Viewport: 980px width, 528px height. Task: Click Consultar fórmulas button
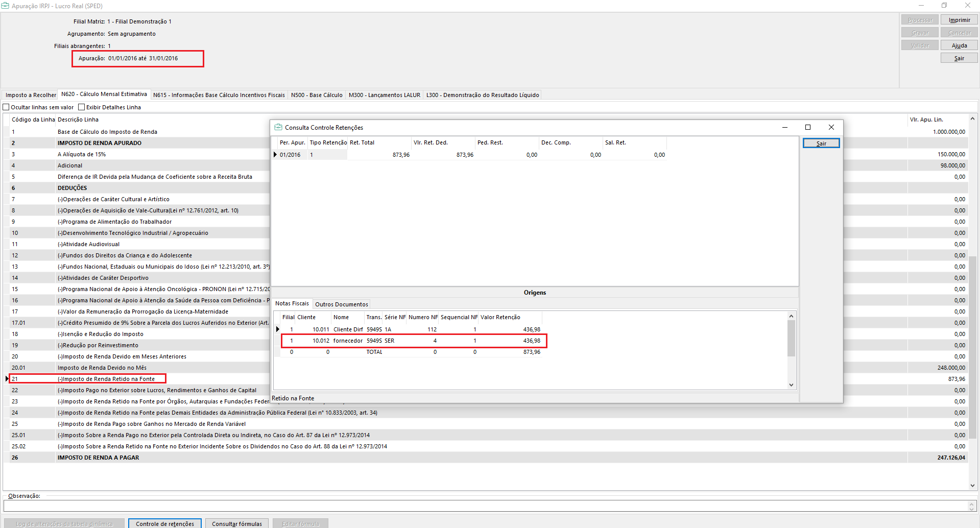(236, 523)
